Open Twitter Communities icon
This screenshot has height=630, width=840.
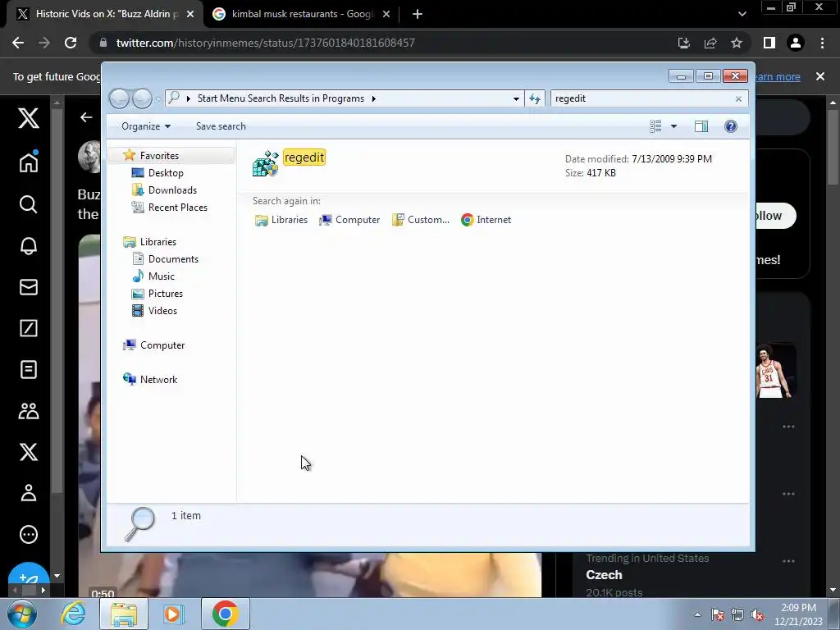click(29, 411)
